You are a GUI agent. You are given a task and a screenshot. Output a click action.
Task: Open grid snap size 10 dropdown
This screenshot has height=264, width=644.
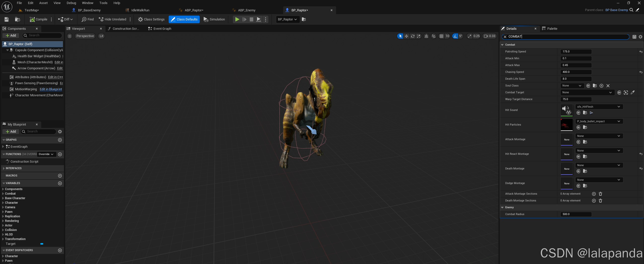pyautogui.click(x=447, y=36)
